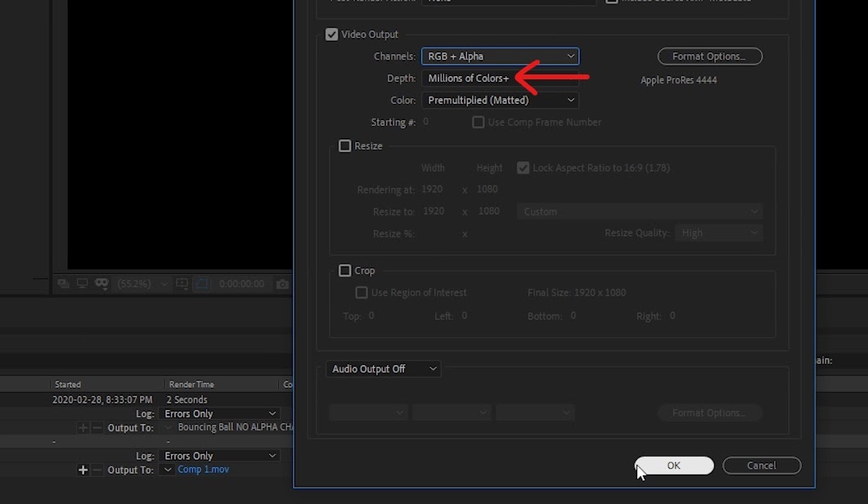Viewport: 868px width, 504px height.
Task: Click the primary viewer monitor icon
Action: [x=82, y=284]
